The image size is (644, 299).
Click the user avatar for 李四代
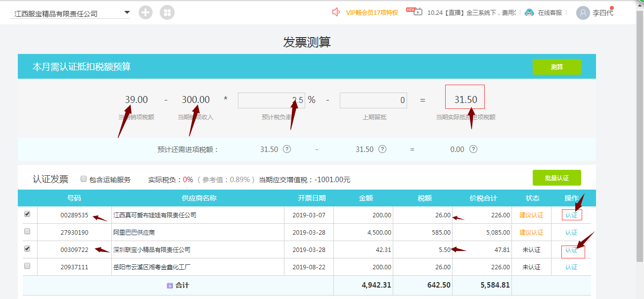583,13
